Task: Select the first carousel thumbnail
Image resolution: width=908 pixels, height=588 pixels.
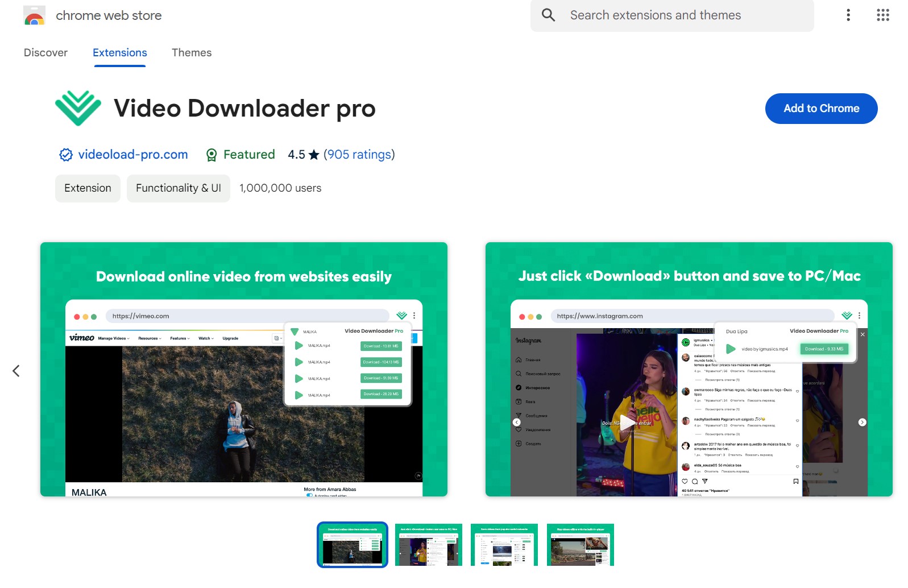Action: [x=353, y=545]
